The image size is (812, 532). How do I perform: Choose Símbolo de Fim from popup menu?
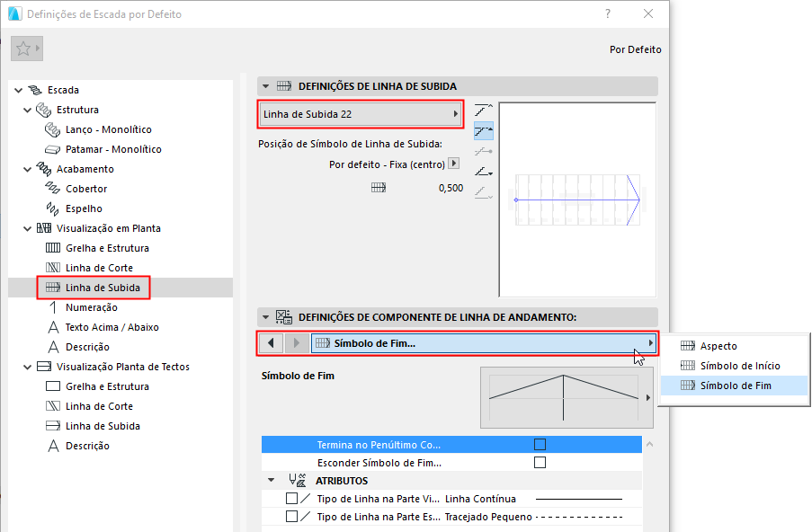point(735,385)
